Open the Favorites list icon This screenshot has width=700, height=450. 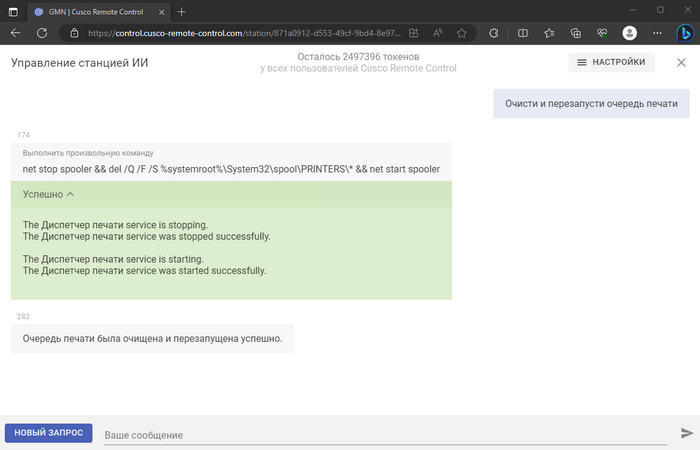550,32
